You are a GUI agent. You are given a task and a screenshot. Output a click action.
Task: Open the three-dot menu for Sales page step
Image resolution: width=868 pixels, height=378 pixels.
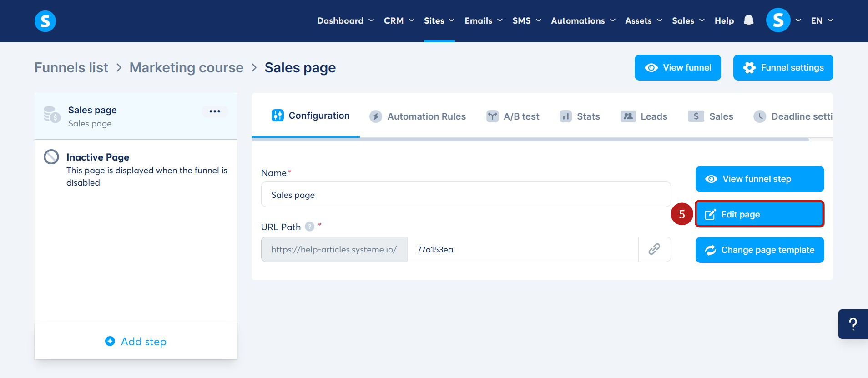[215, 111]
